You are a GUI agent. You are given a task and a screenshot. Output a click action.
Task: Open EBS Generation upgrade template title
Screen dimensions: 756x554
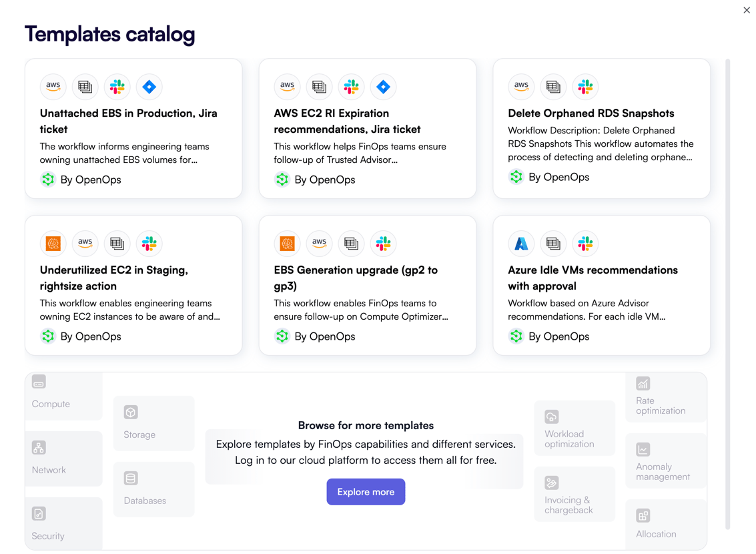(x=356, y=278)
